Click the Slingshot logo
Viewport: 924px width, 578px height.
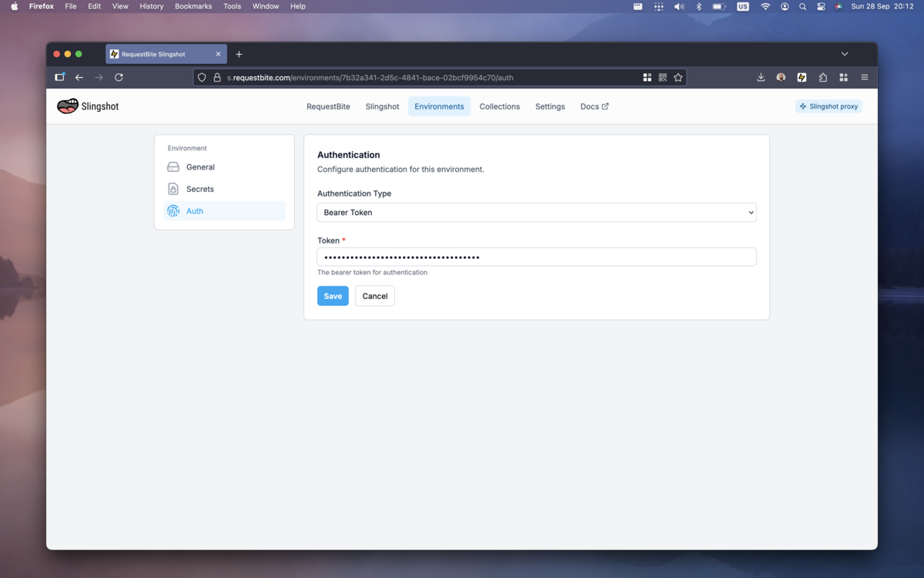coord(69,106)
